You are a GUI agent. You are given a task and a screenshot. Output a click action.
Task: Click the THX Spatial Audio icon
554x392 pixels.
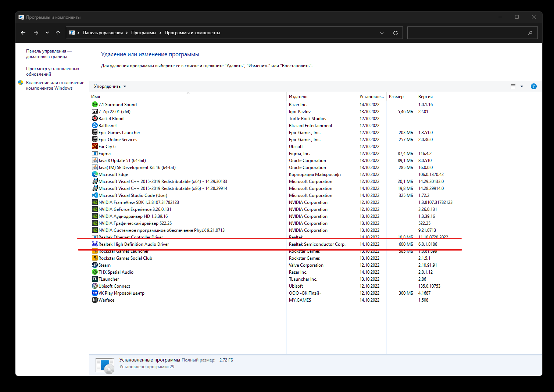[x=95, y=272]
